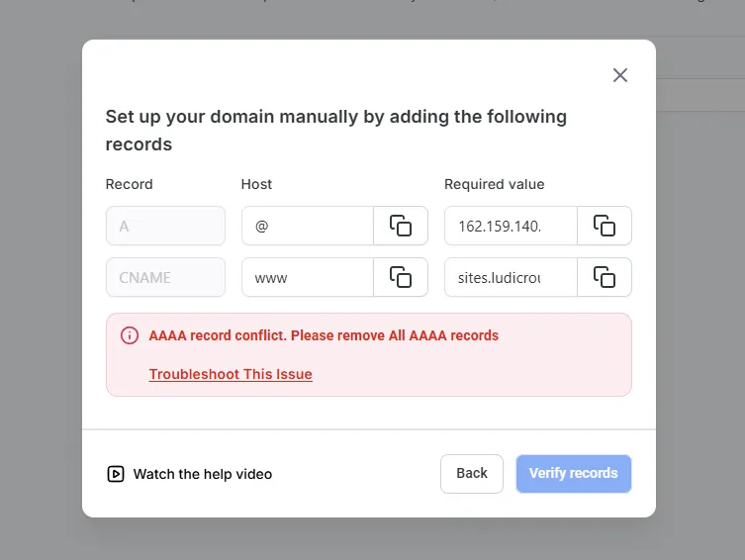Open the Troubleshoot This Issue link
745x560 pixels.
(x=231, y=374)
